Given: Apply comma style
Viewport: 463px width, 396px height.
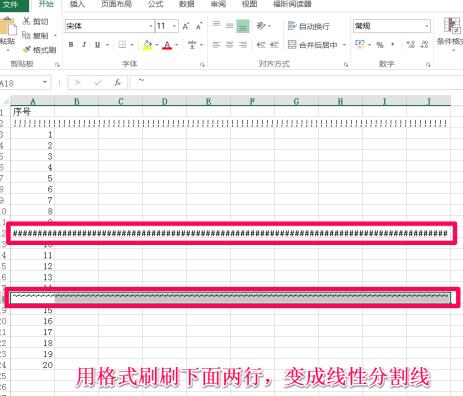Looking at the screenshot, I should click(x=393, y=45).
